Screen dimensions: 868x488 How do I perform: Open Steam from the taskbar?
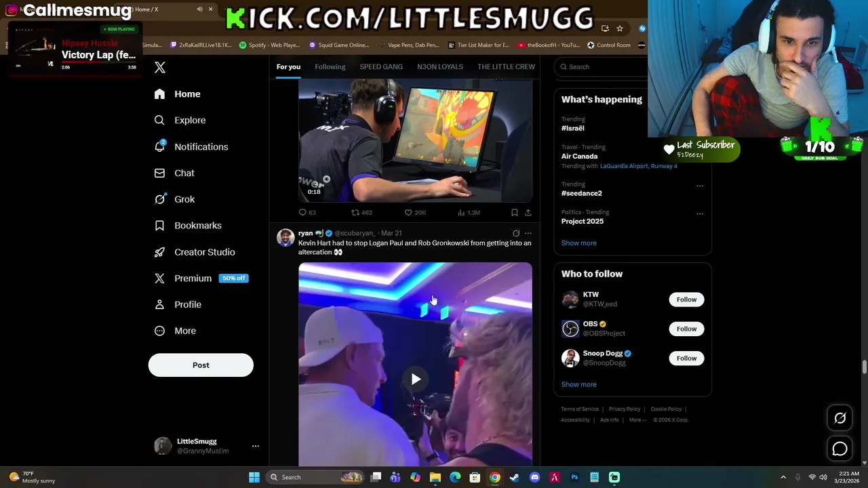tap(515, 477)
